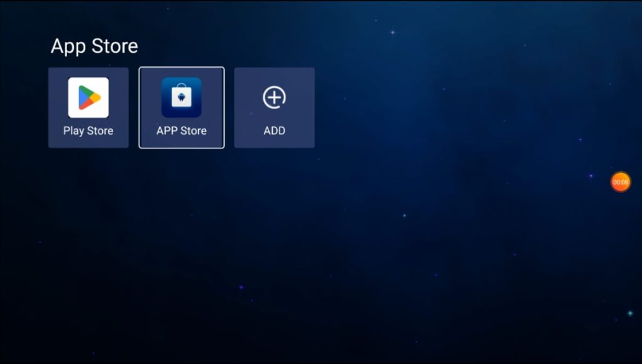The width and height of the screenshot is (642, 364).
Task: Open the Google Play Store app icon
Action: pyautogui.click(x=88, y=98)
